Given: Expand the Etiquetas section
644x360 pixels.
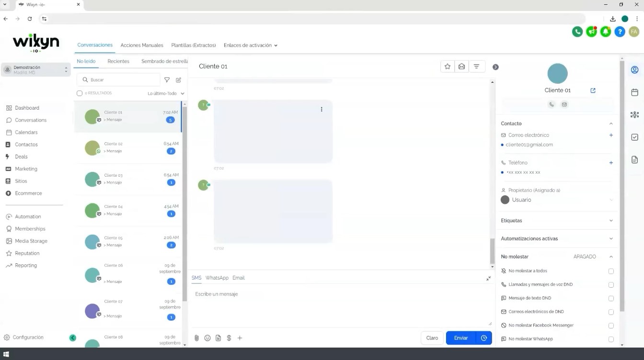Looking at the screenshot, I should click(x=611, y=221).
